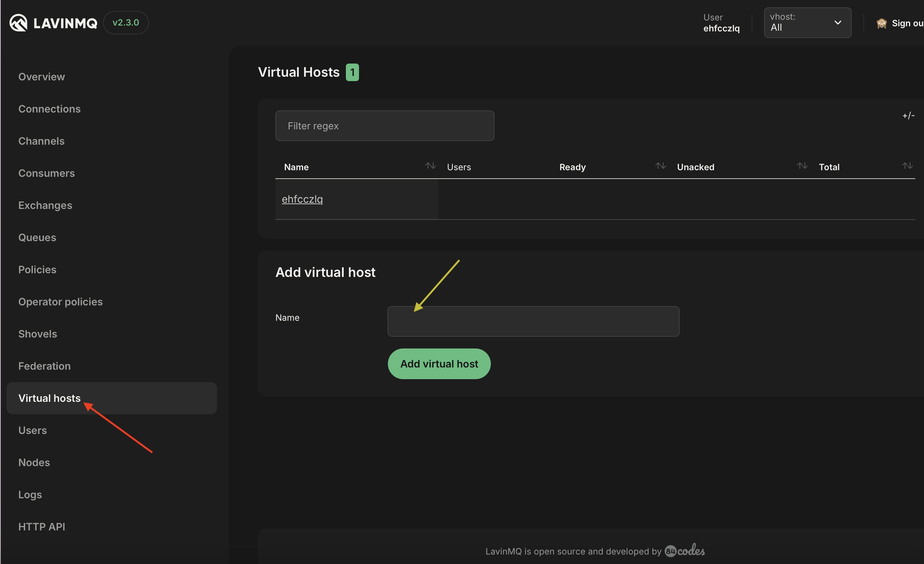Focus the Filter regex field
Viewport: 924px width, 564px height.
pyautogui.click(x=385, y=126)
